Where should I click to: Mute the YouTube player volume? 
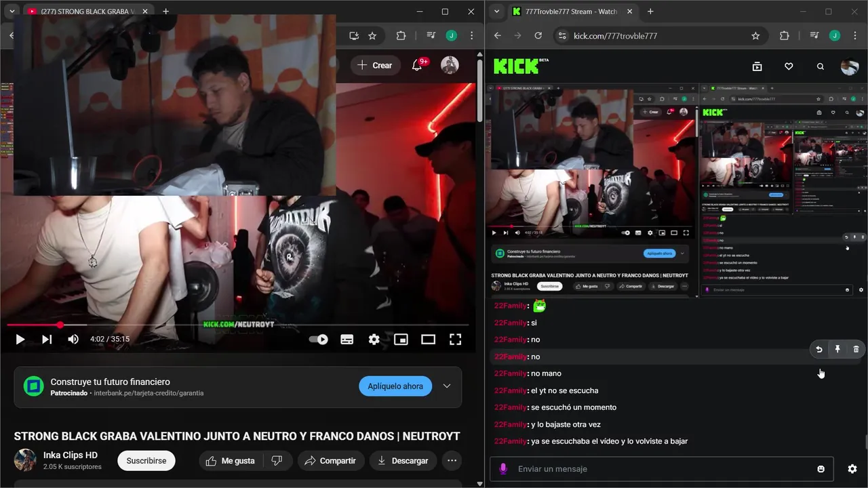click(x=73, y=340)
